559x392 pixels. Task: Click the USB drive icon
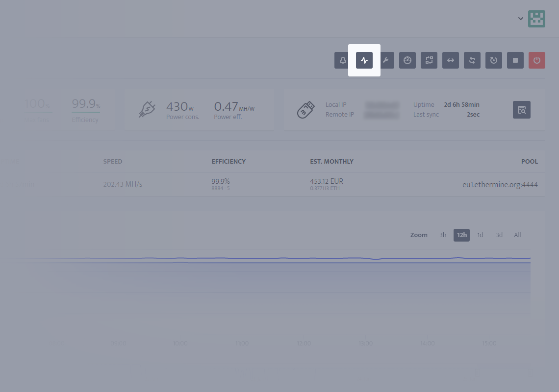[306, 110]
